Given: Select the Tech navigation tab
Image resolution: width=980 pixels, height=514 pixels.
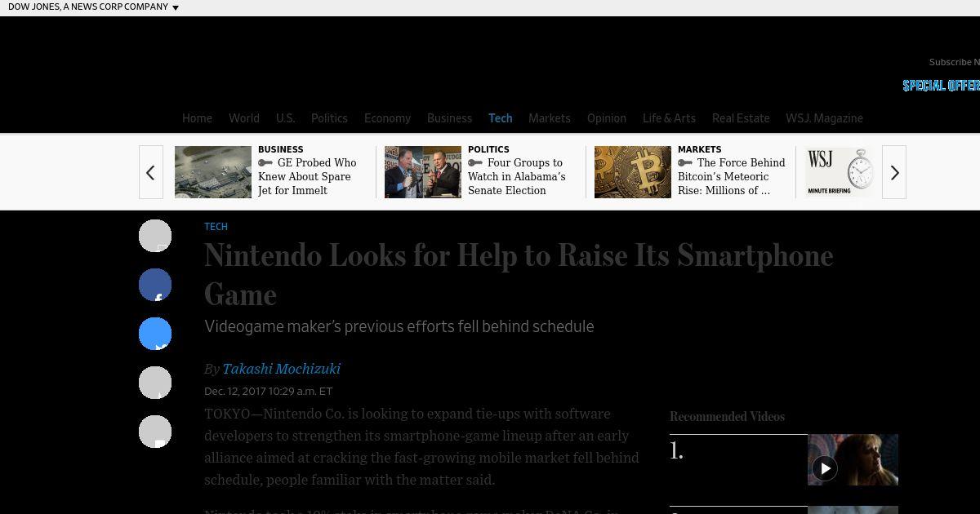Looking at the screenshot, I should [x=500, y=118].
